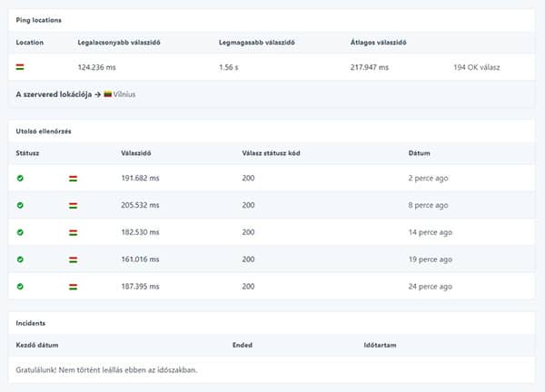The image size is (545, 392).
Task: Click green check status for 187.395 ms row
Action: click(20, 287)
